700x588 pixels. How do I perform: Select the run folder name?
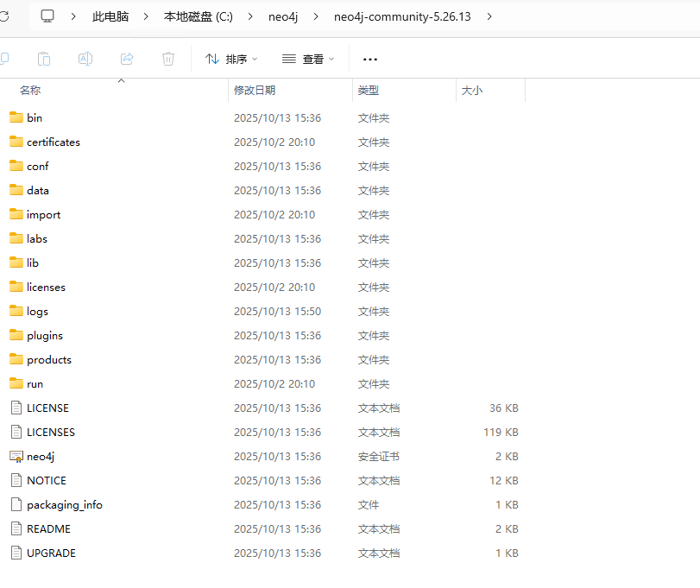coord(35,384)
